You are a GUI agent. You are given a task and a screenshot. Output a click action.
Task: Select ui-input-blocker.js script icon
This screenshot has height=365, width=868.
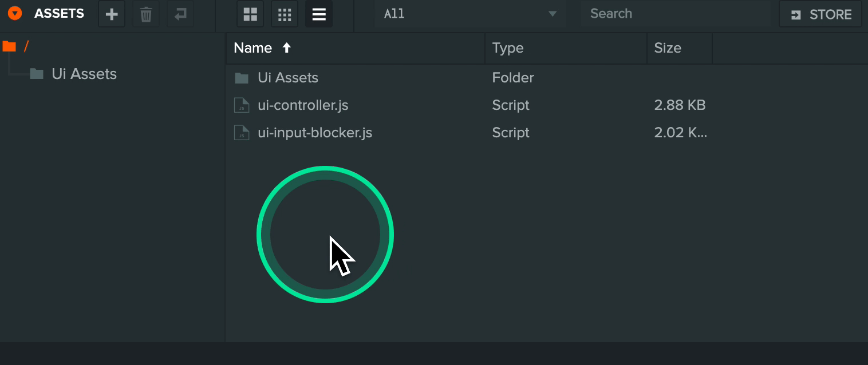coord(242,133)
